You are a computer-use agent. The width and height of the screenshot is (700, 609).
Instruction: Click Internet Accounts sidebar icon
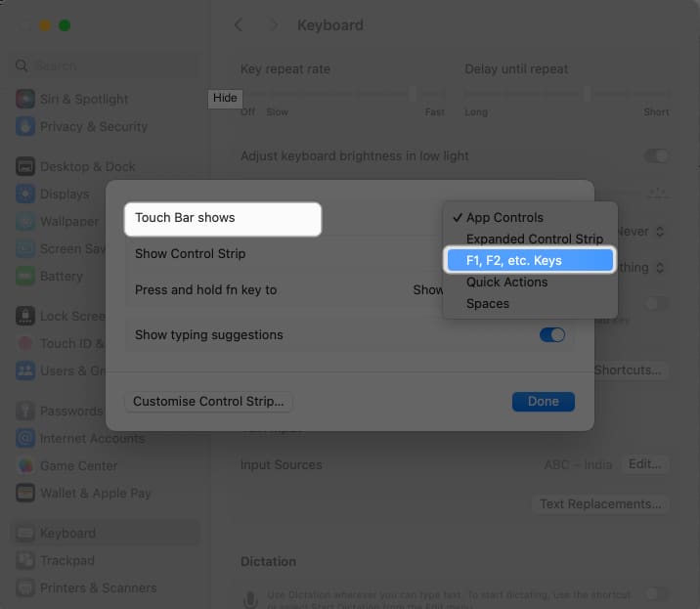pos(25,438)
